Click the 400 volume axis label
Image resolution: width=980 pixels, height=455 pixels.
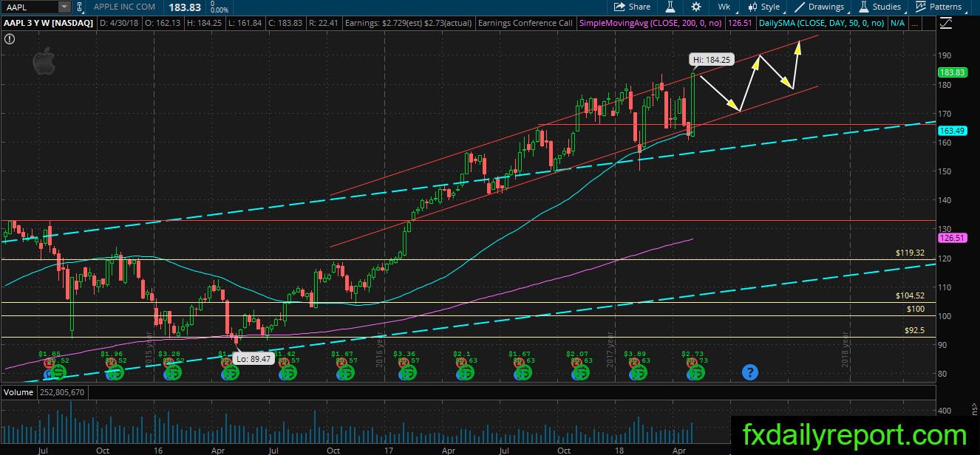[x=946, y=411]
